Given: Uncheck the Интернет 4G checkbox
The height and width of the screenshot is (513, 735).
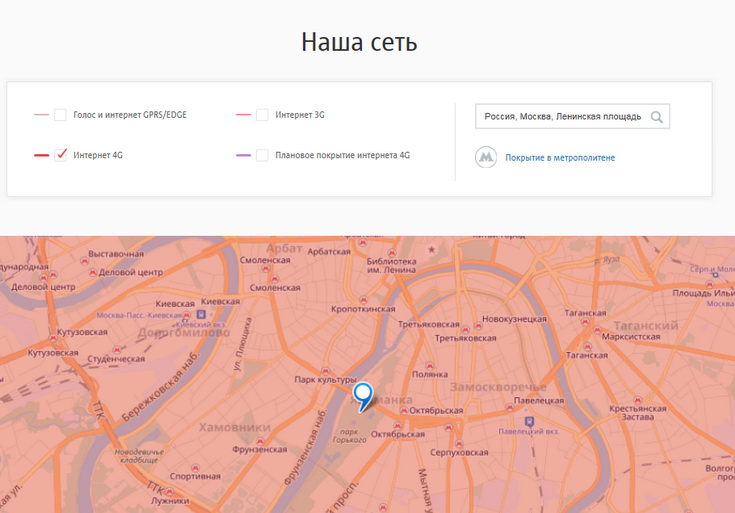Looking at the screenshot, I should point(60,155).
